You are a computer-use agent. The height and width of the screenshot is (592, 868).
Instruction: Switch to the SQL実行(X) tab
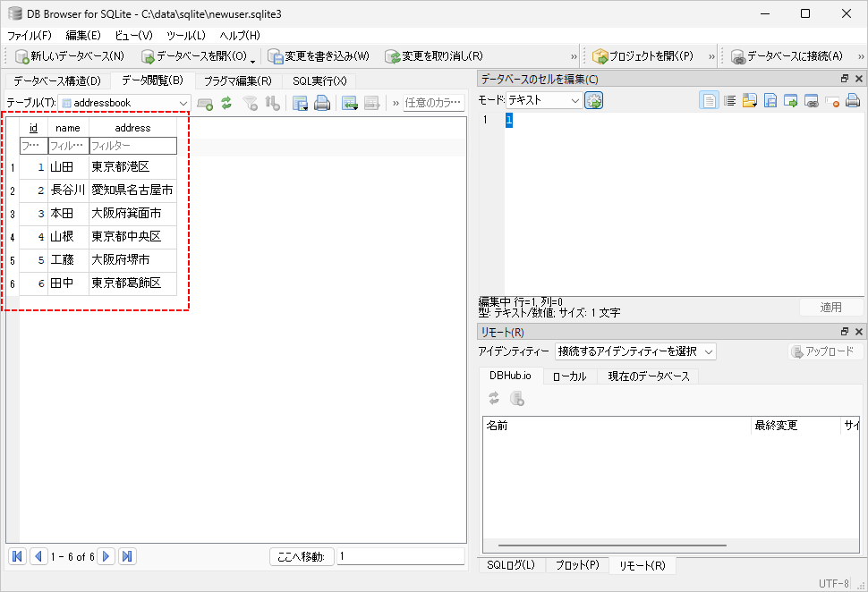pyautogui.click(x=319, y=80)
